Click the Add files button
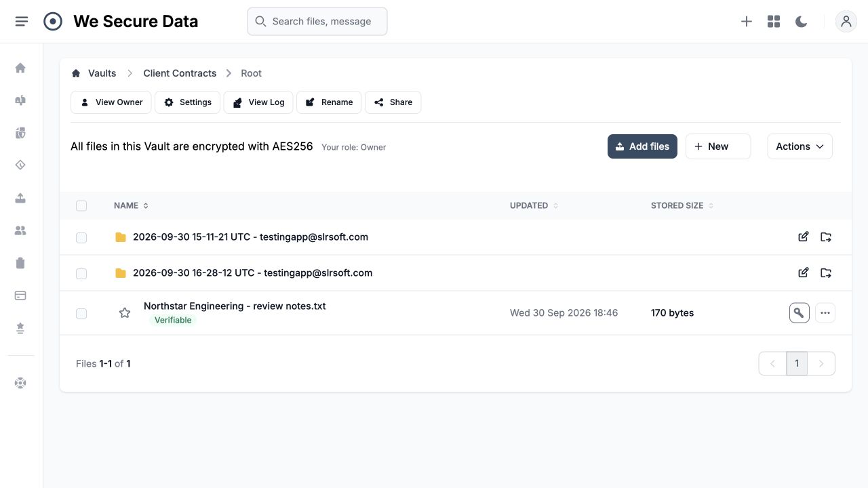Viewport: 868px width, 488px height. tap(642, 146)
